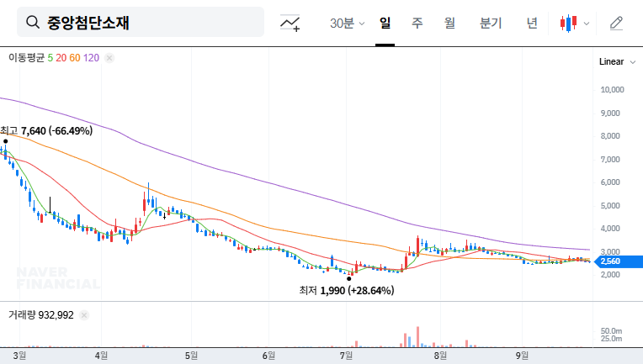
Task: Click the 7월 date axis label
Action: [x=346, y=356]
